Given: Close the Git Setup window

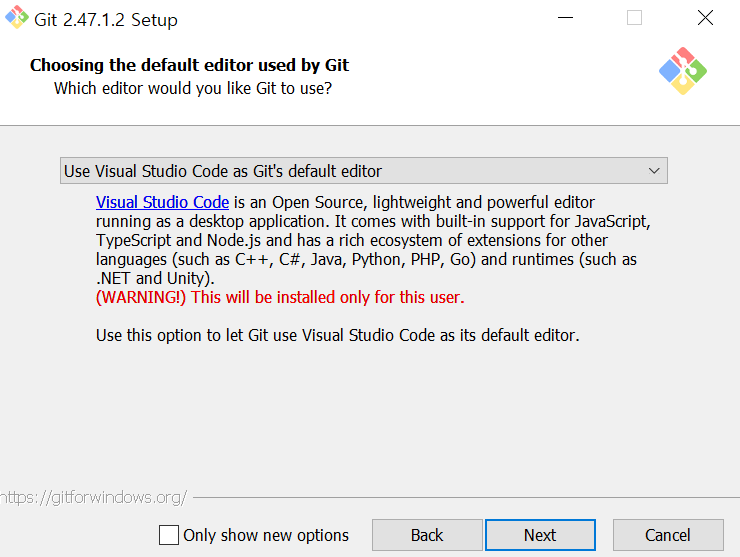Looking at the screenshot, I should (705, 18).
